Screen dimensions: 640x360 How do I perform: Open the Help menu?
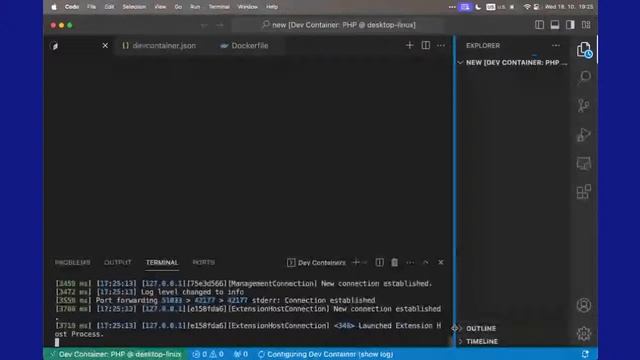click(x=272, y=7)
